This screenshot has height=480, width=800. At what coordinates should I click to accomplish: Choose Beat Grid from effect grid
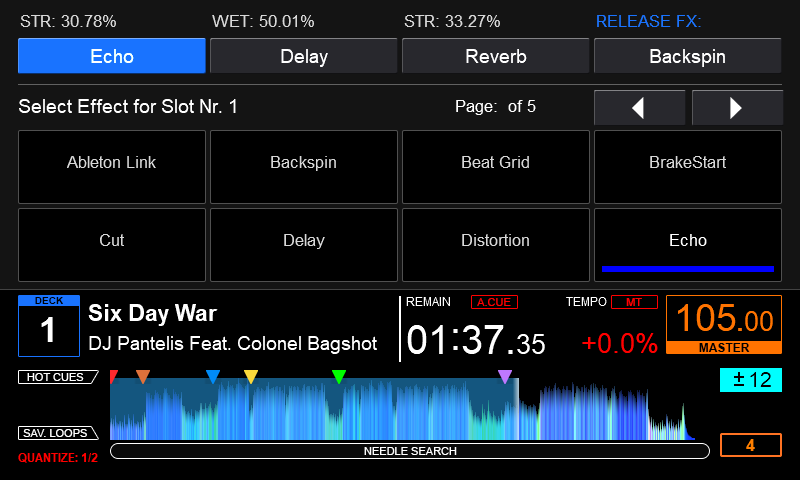pyautogui.click(x=495, y=167)
